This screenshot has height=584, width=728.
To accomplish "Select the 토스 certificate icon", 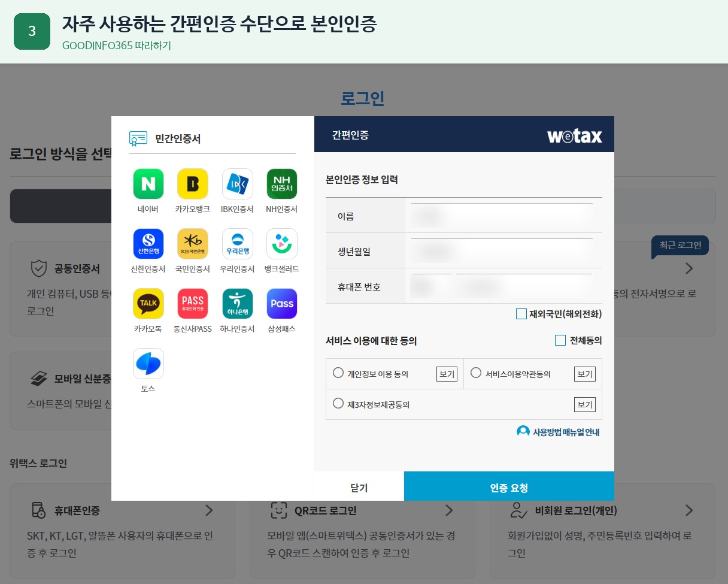I will [x=148, y=364].
